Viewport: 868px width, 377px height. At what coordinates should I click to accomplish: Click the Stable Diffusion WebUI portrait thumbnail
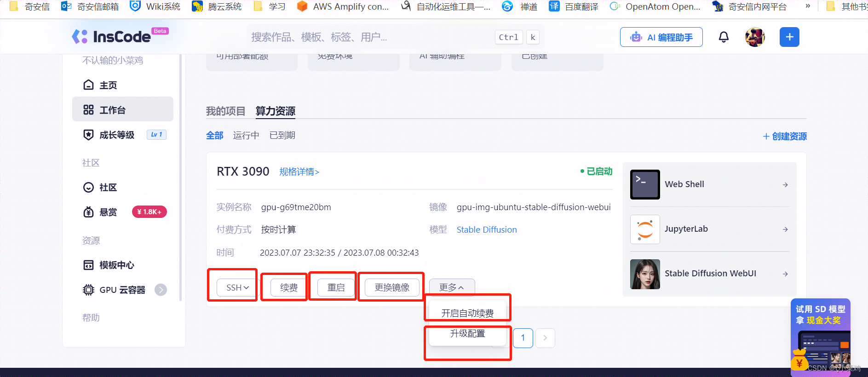click(645, 274)
